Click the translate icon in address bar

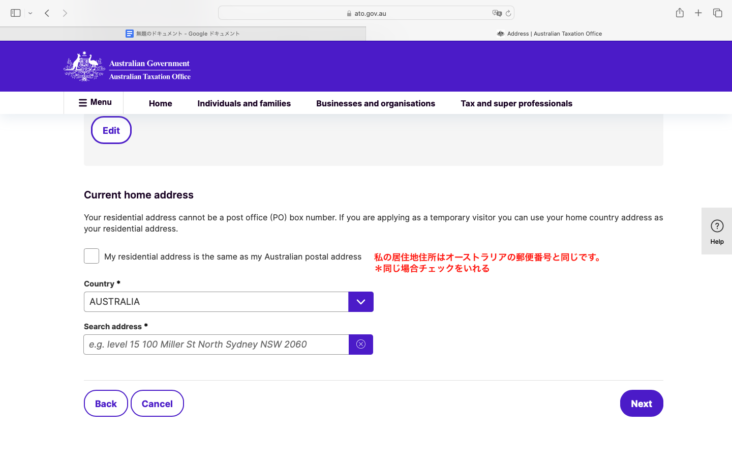pos(496,13)
